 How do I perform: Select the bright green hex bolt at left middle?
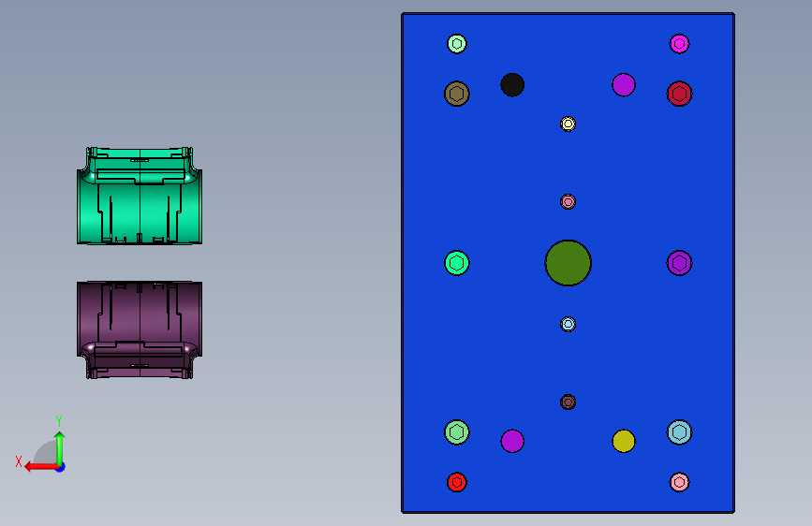click(457, 263)
